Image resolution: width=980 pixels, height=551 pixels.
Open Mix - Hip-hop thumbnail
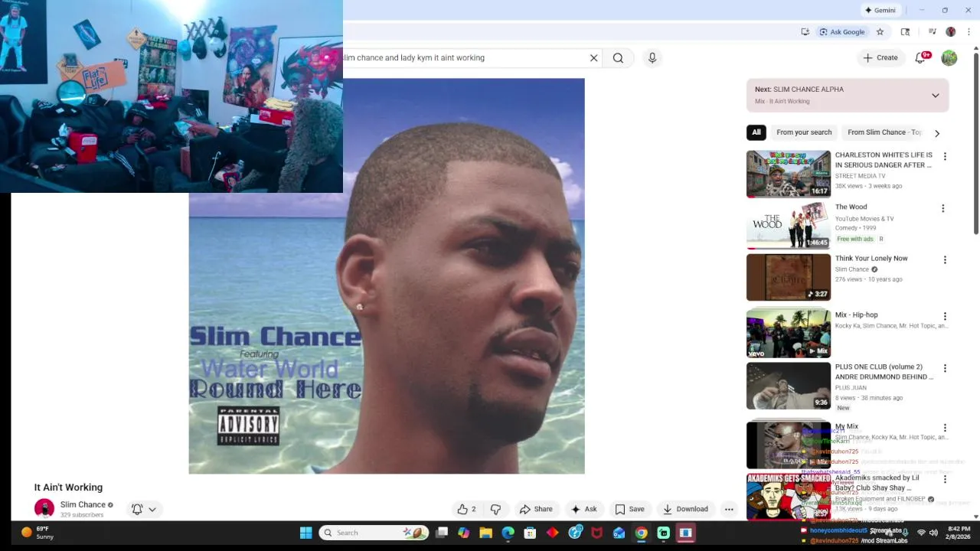789,333
